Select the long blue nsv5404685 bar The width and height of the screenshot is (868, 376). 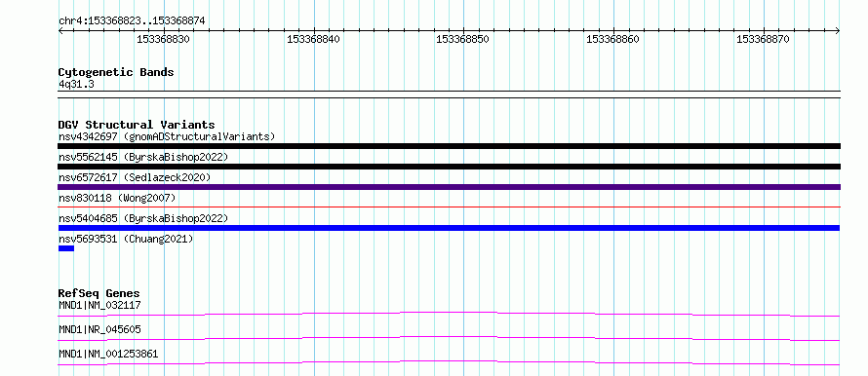point(449,228)
